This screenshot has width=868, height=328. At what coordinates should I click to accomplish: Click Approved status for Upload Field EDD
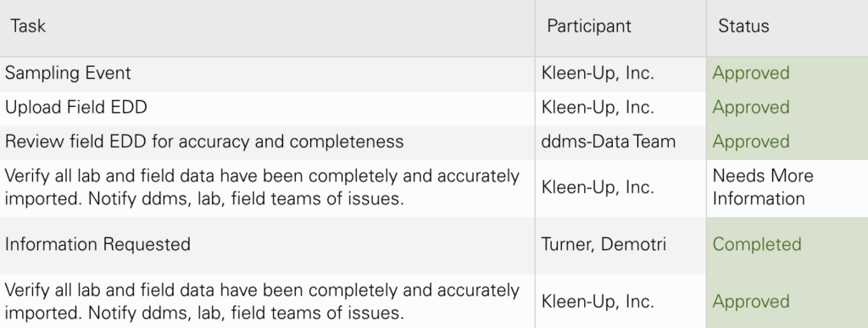point(751,108)
